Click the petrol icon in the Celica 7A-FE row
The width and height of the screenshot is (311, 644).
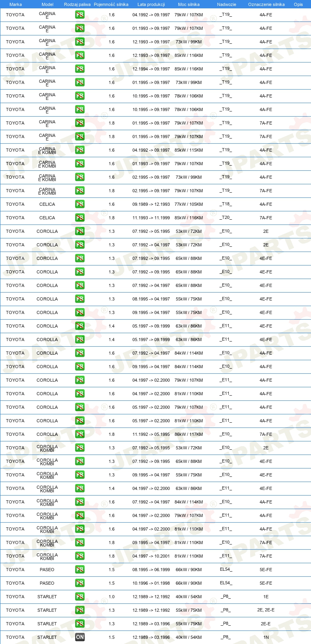tap(80, 217)
